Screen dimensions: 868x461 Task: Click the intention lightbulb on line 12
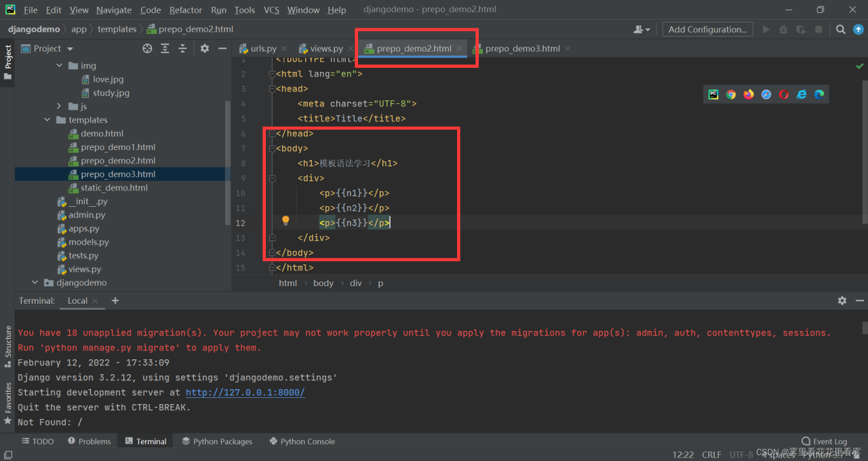(285, 221)
